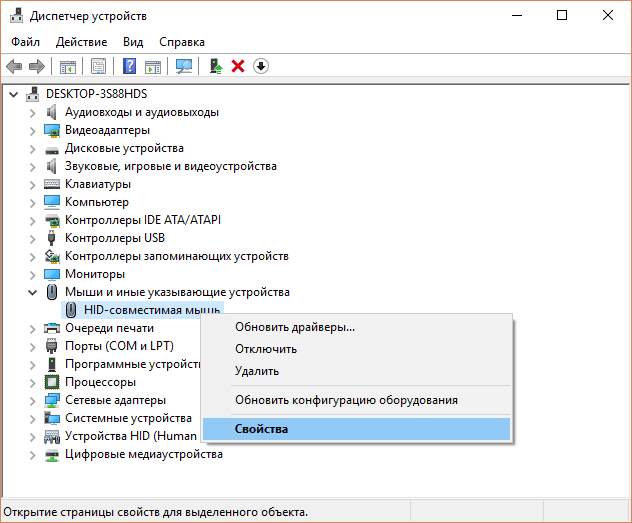Choose Отключить in the context menu
Viewport: 632px width, 523px height.
(265, 349)
